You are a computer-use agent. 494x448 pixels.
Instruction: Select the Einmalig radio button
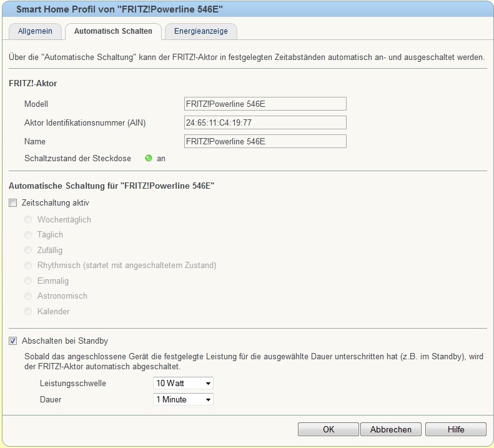pos(28,281)
